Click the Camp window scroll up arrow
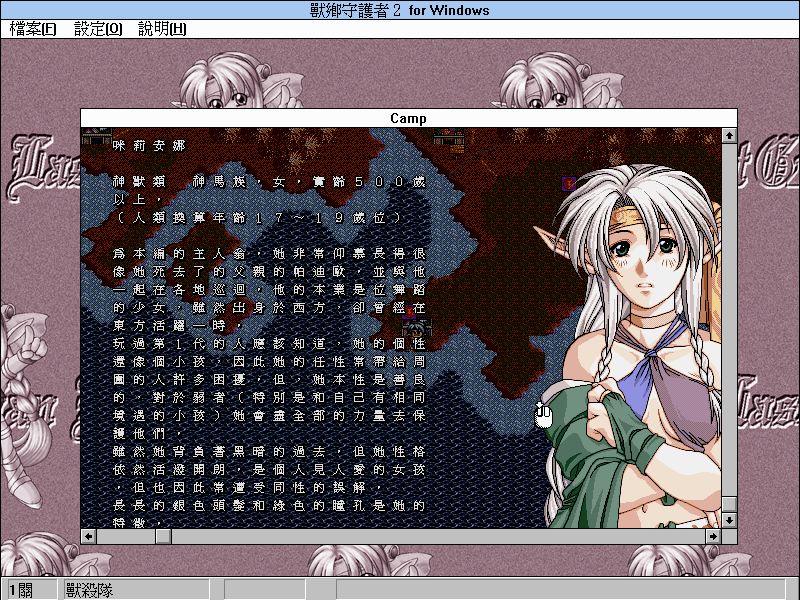 729,136
